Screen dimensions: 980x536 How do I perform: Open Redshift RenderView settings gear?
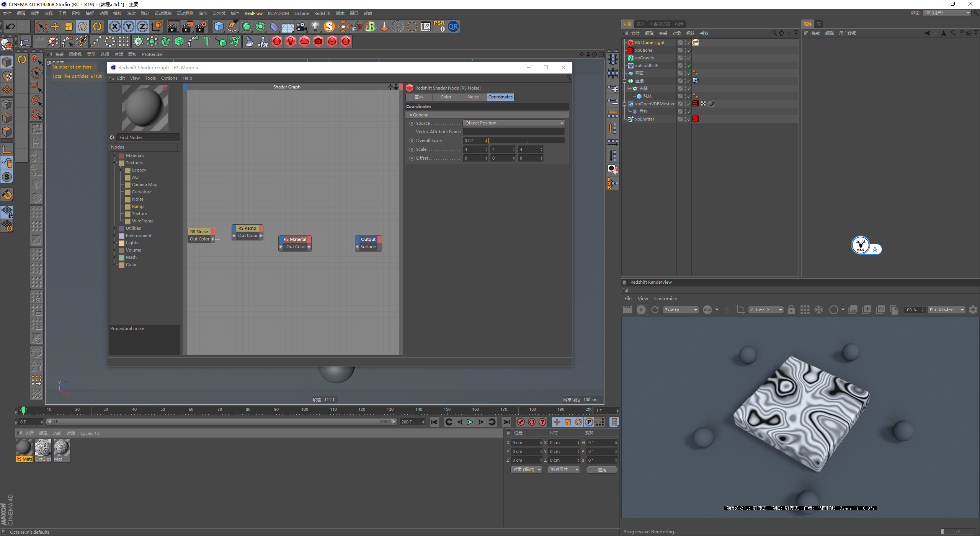click(x=973, y=310)
